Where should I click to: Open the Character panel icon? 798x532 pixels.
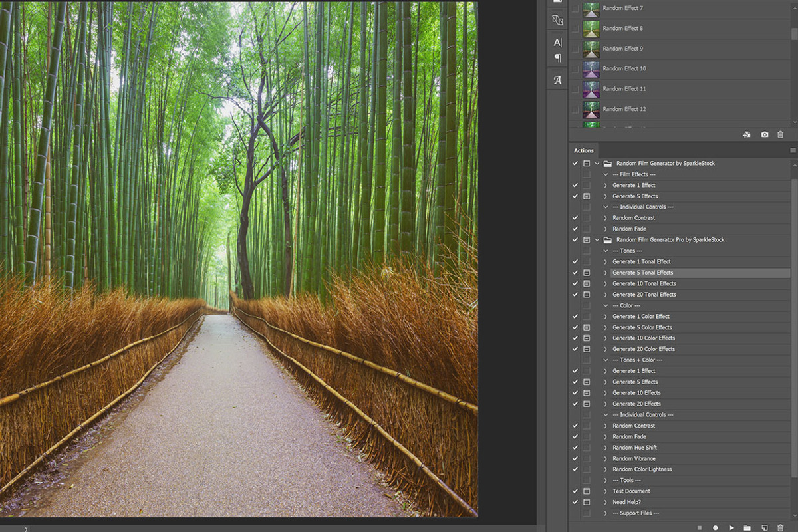click(x=557, y=42)
